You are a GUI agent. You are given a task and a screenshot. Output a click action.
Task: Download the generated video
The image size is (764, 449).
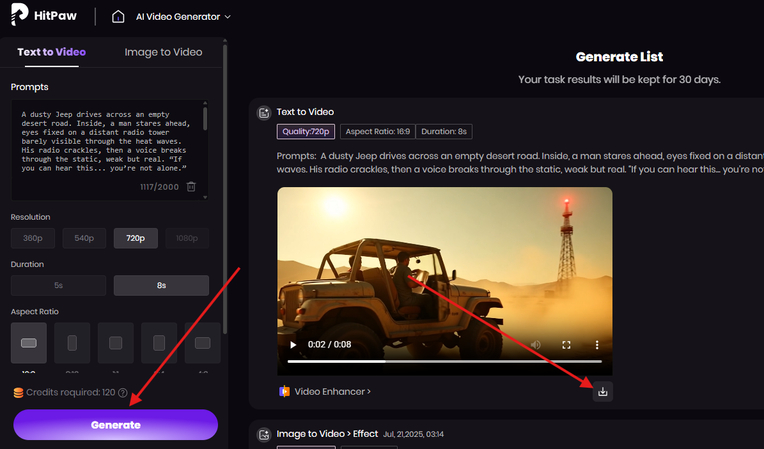tap(603, 392)
